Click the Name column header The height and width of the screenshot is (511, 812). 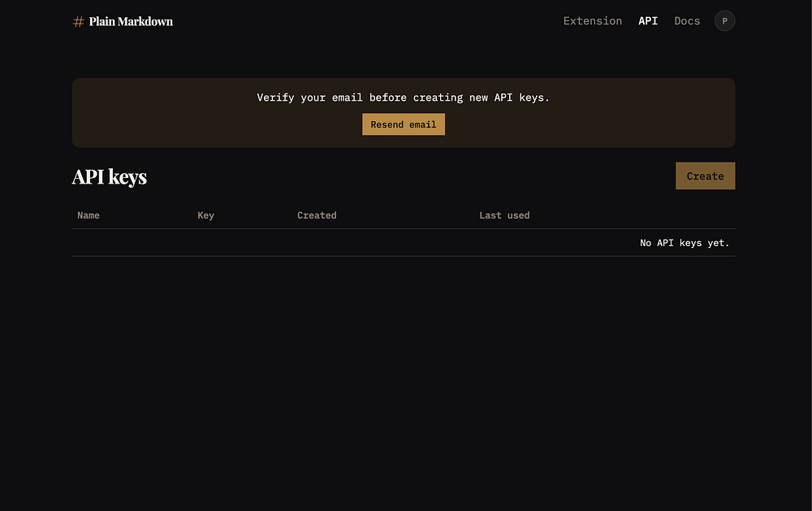[89, 215]
